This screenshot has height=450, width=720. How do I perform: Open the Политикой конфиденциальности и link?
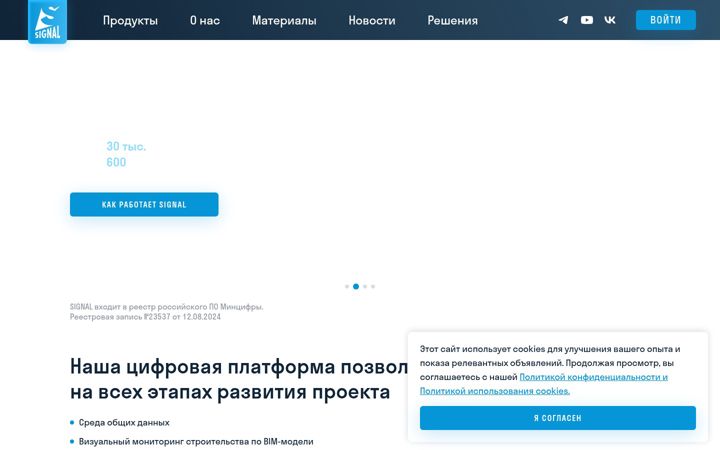click(593, 377)
